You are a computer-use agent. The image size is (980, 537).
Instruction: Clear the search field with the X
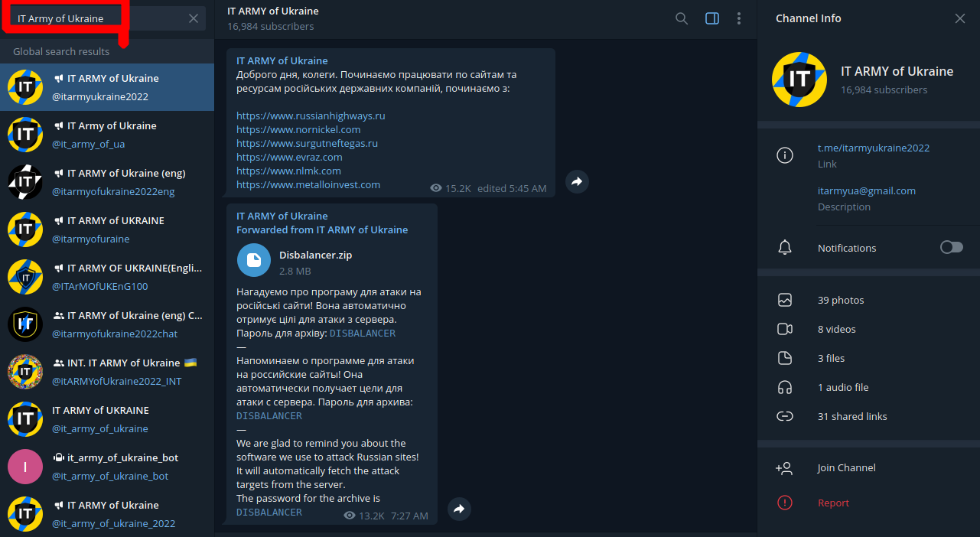click(x=194, y=18)
